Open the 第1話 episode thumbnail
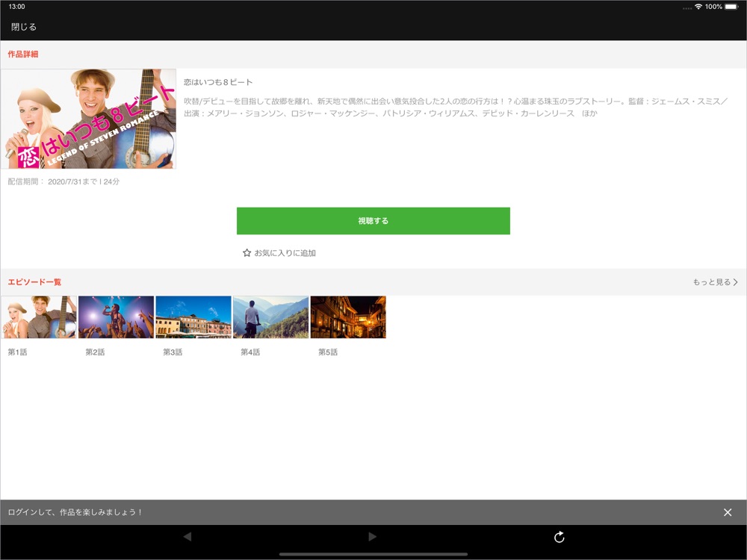747x560 pixels. (x=39, y=317)
